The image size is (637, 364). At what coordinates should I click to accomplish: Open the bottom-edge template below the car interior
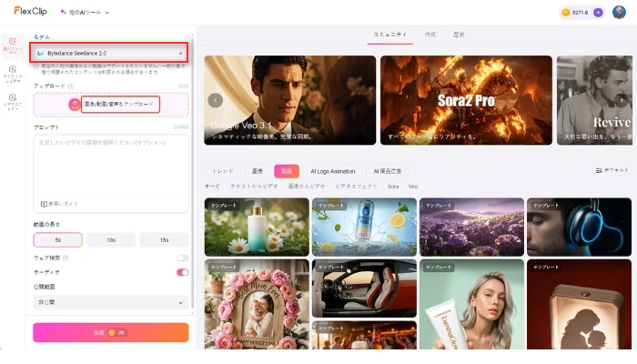pos(364,335)
